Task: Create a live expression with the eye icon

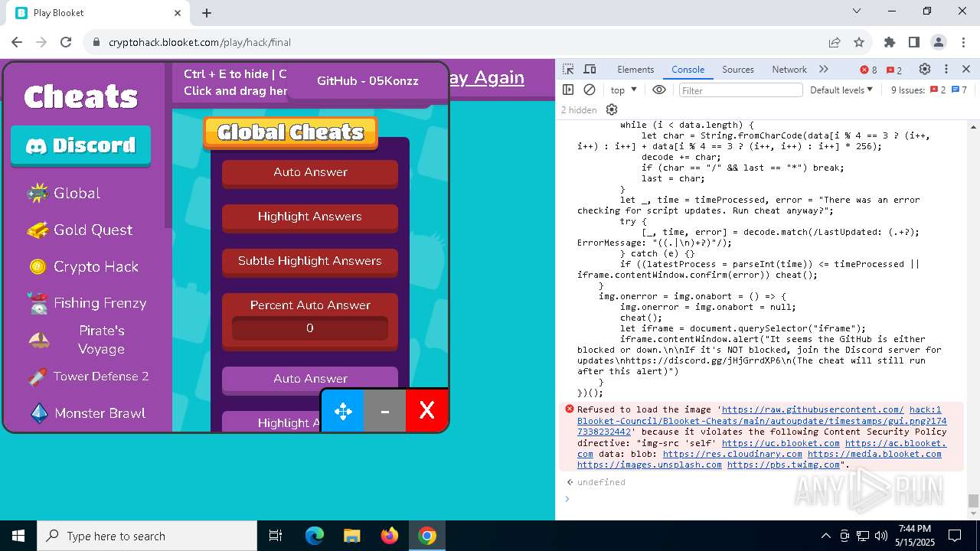Action: pos(659,90)
